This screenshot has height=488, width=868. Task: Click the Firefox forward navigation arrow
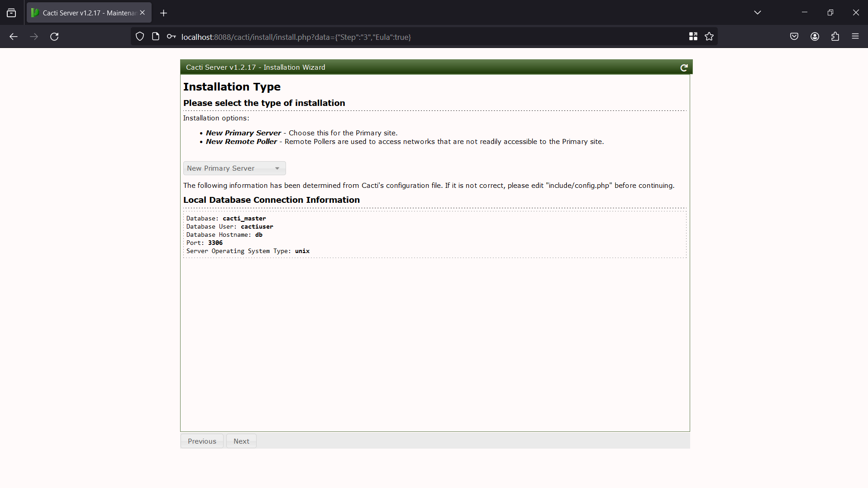tap(34, 37)
